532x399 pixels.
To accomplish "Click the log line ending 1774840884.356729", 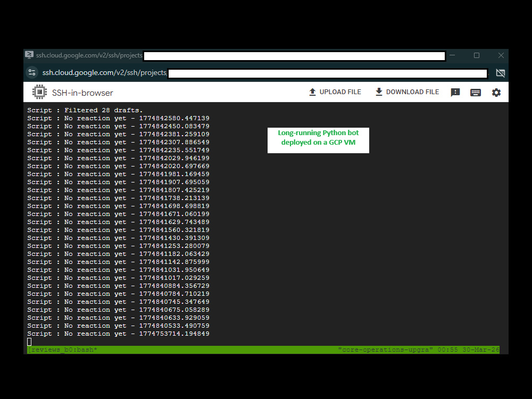I will [x=119, y=286].
